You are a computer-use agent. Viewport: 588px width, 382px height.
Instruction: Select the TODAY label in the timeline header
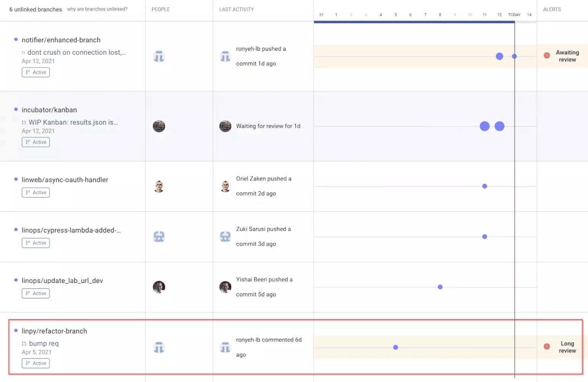point(514,14)
